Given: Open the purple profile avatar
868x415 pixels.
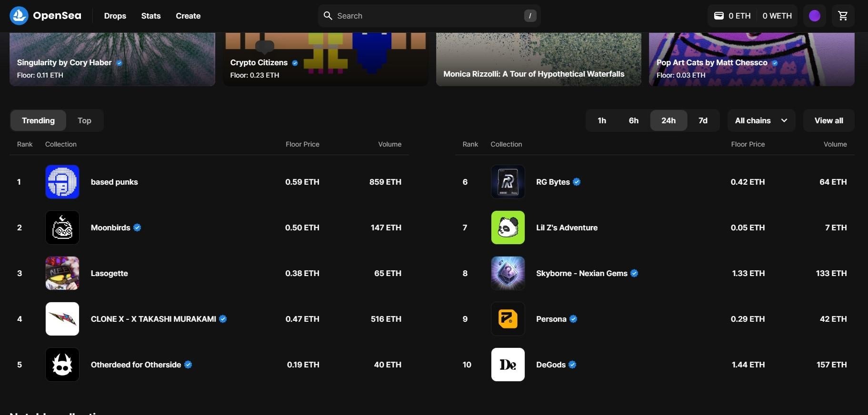Looking at the screenshot, I should [x=815, y=16].
